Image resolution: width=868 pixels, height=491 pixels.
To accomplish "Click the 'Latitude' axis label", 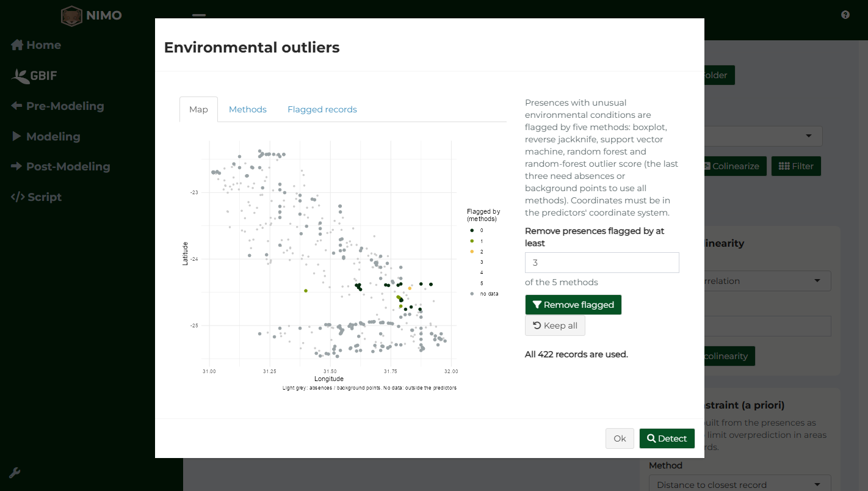I will tap(186, 253).
